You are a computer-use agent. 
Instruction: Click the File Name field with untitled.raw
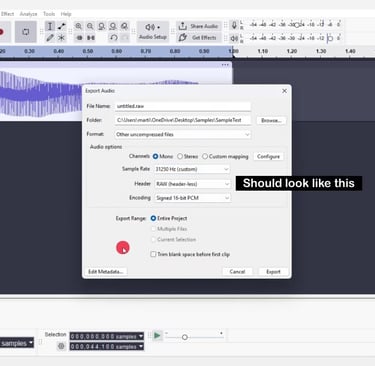pyautogui.click(x=183, y=106)
